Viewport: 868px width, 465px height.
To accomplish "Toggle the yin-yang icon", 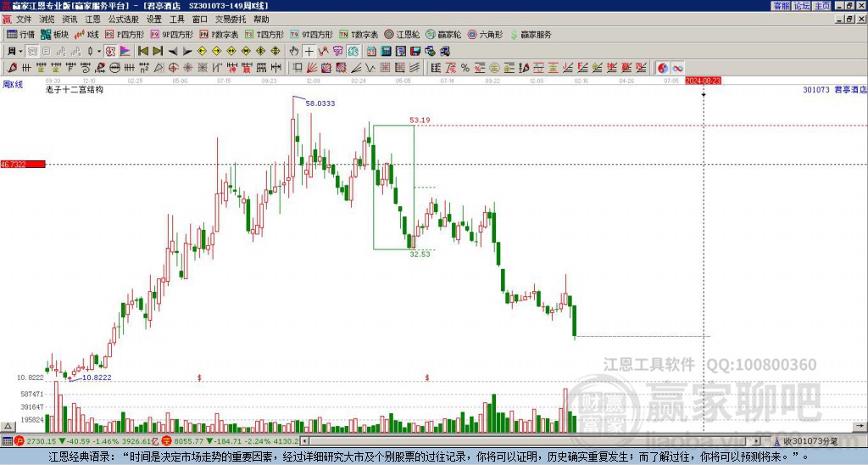I will pos(663,68).
